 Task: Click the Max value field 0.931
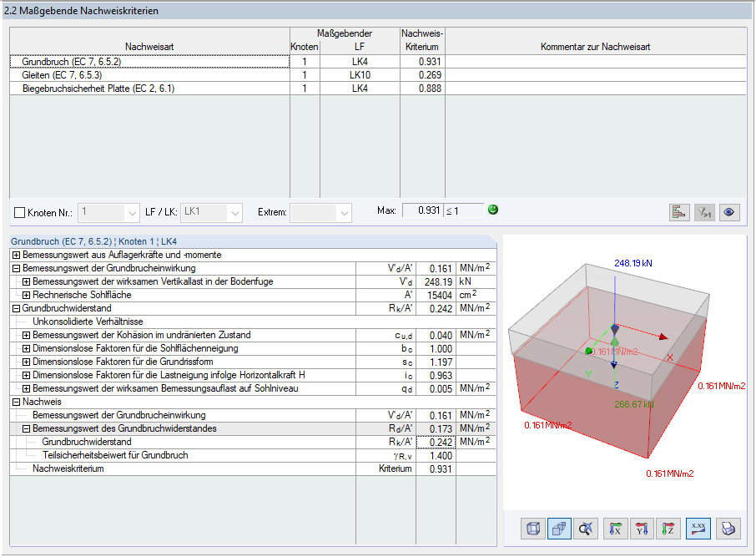[422, 210]
